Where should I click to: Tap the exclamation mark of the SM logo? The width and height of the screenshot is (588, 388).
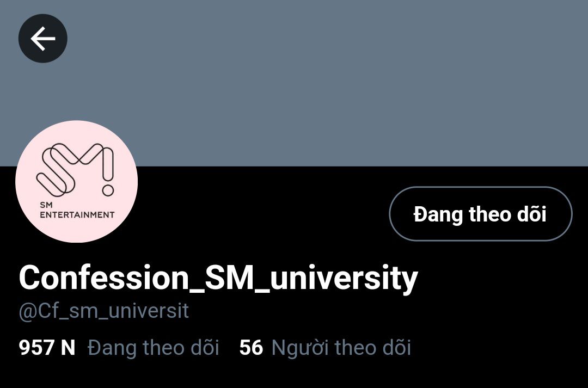(108, 172)
